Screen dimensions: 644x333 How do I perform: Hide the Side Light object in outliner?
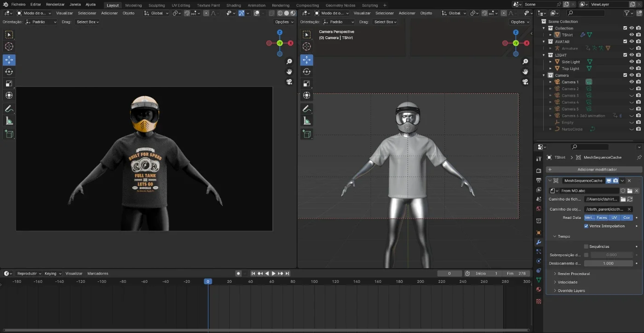click(632, 62)
